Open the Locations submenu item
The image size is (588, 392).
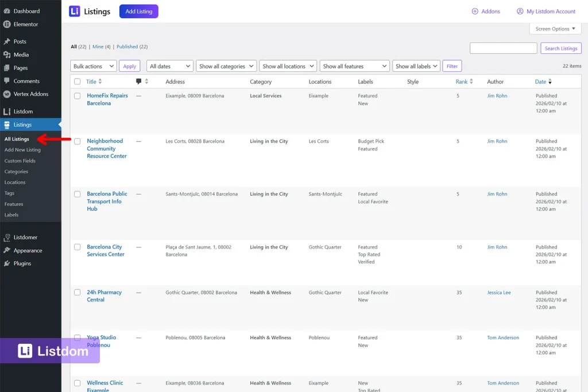click(x=15, y=183)
